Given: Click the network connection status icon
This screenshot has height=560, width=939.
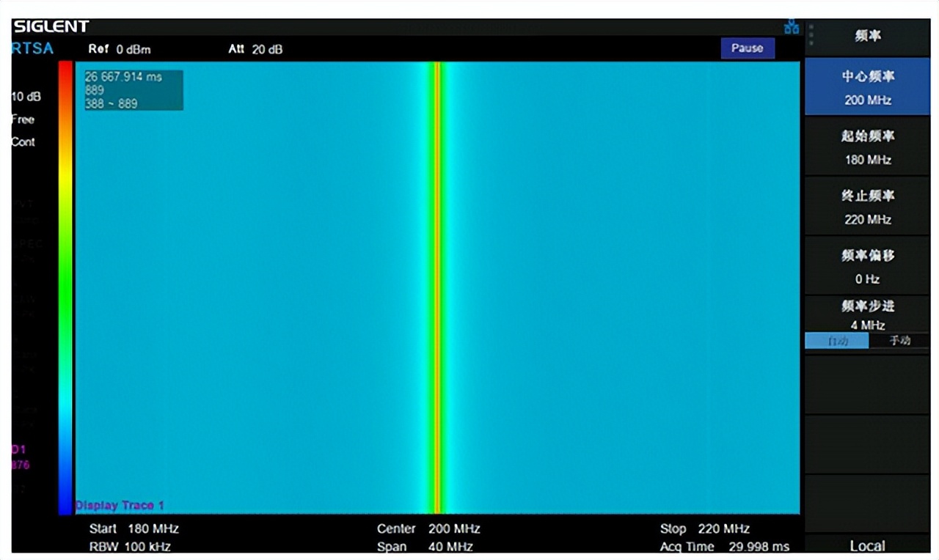Looking at the screenshot, I should pos(792,27).
